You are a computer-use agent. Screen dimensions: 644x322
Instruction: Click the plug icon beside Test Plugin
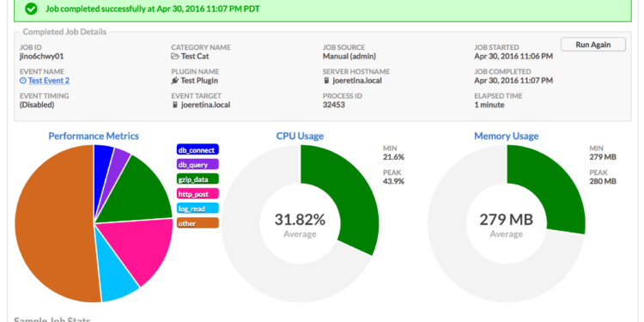[x=175, y=81]
